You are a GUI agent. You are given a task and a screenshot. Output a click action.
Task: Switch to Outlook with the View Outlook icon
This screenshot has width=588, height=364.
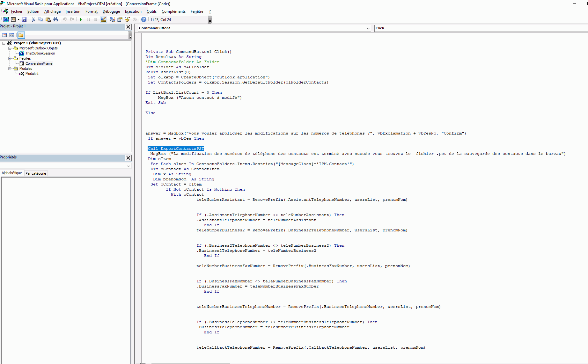pyautogui.click(x=6, y=19)
